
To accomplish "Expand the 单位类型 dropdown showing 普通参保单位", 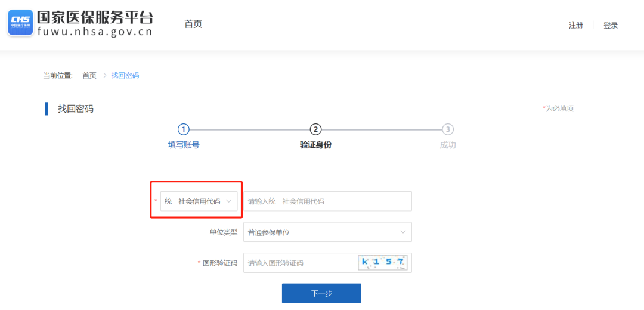I will 327,232.
